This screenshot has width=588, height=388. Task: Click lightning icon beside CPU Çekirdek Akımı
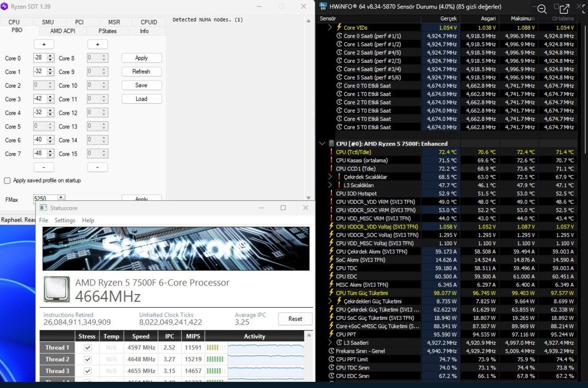[x=331, y=251]
